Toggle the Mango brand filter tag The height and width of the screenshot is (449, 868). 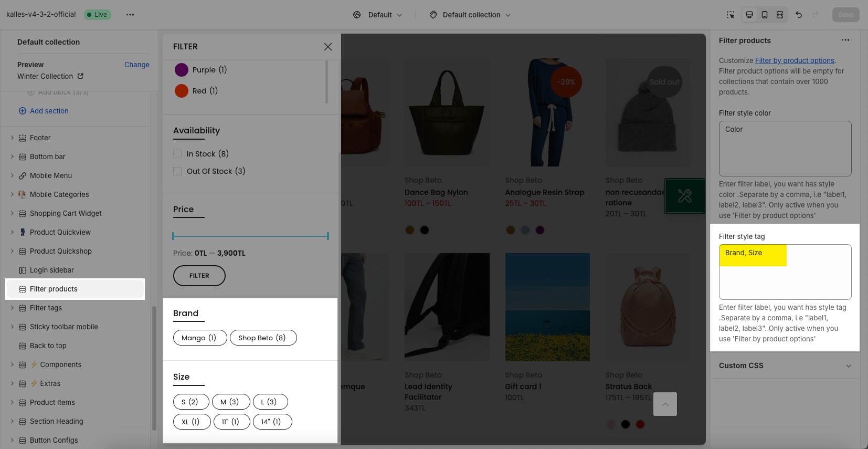point(200,338)
